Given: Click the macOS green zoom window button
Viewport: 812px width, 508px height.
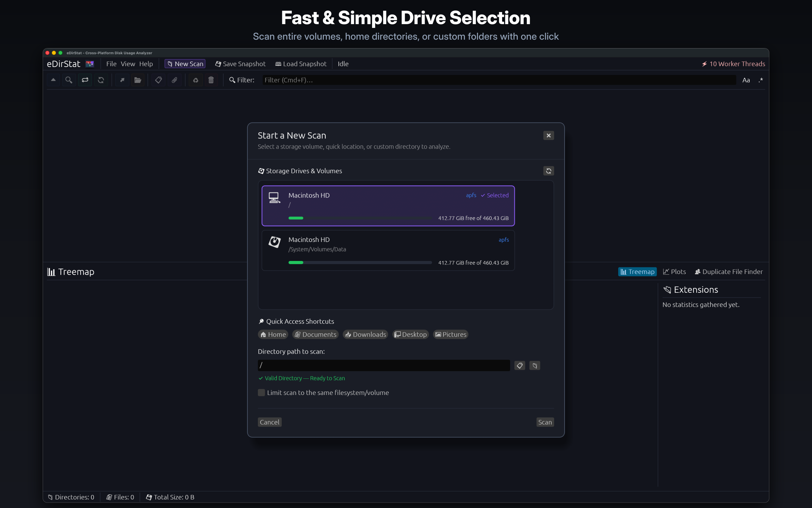Looking at the screenshot, I should coord(60,53).
